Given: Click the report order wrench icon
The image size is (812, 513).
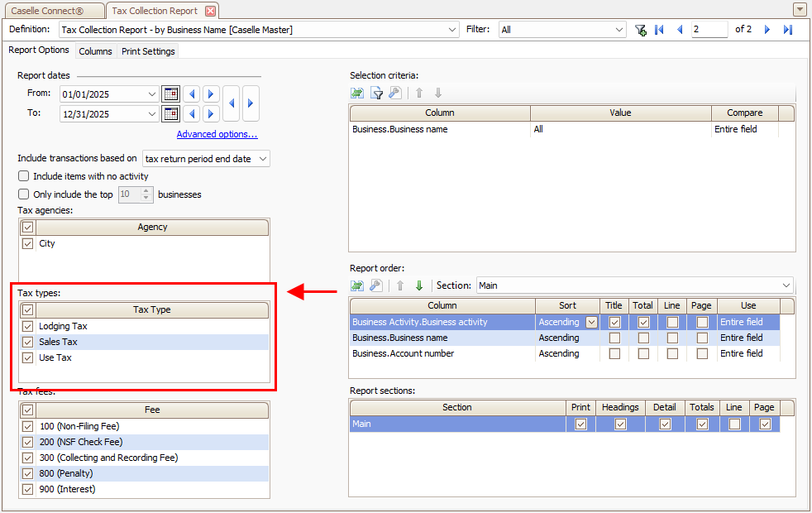Looking at the screenshot, I should click(x=376, y=285).
